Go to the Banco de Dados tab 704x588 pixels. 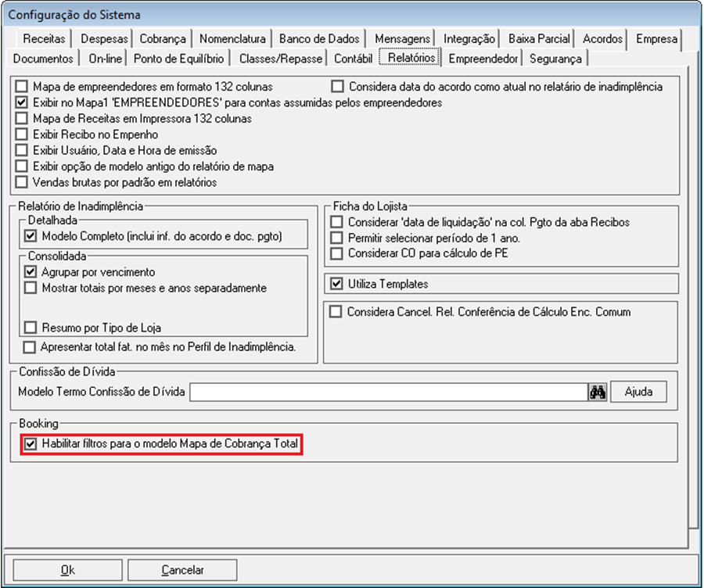click(x=319, y=39)
